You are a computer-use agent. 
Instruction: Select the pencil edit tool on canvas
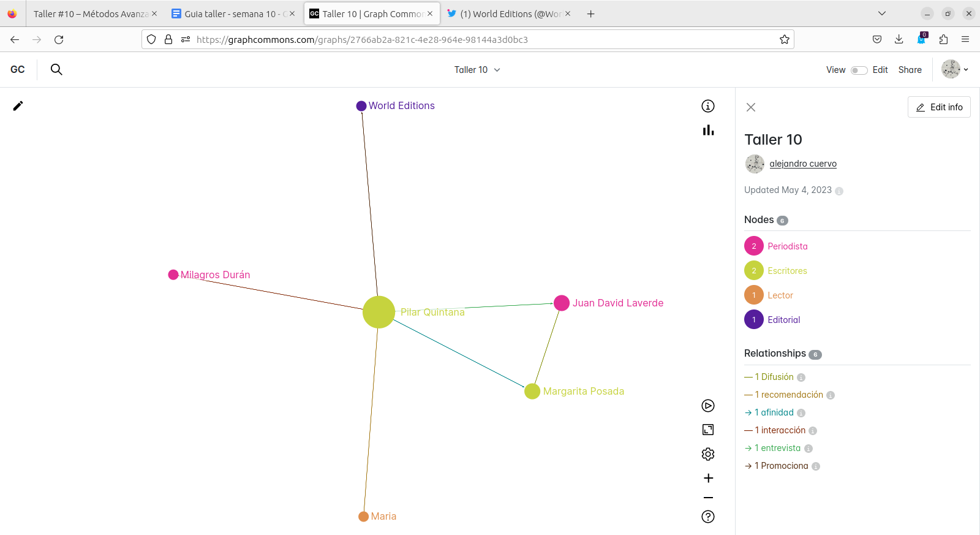(x=18, y=106)
